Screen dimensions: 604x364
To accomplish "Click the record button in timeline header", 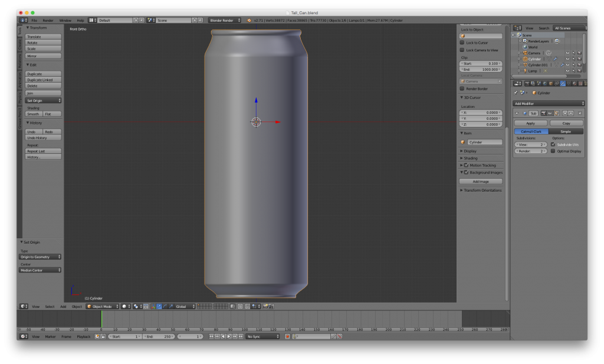I will (288, 336).
